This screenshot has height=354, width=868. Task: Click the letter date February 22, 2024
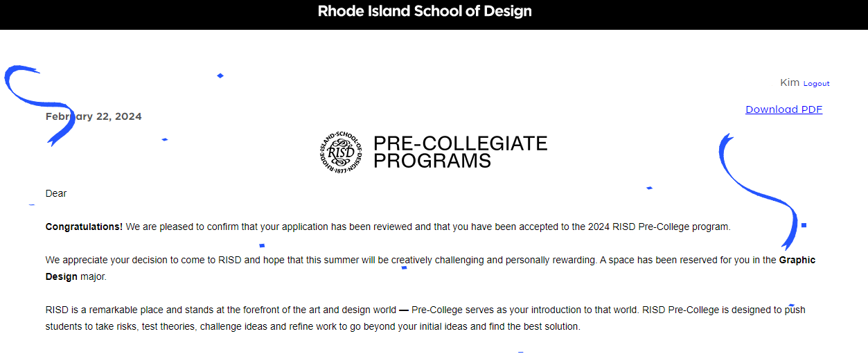pos(94,116)
